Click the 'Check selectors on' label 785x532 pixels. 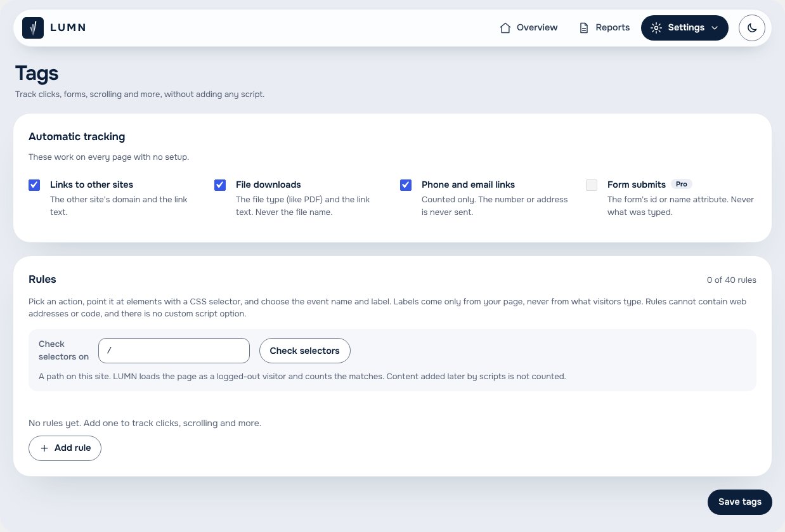click(63, 350)
